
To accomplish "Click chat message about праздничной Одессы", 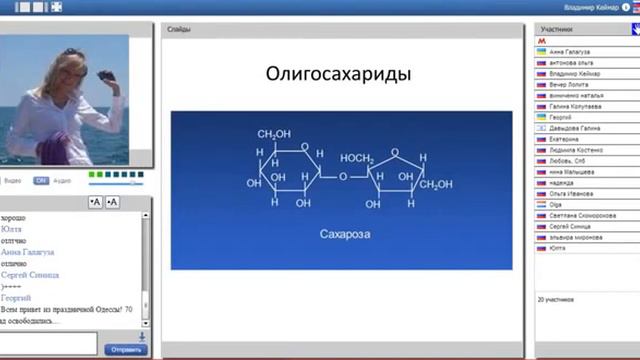I will (x=67, y=315).
